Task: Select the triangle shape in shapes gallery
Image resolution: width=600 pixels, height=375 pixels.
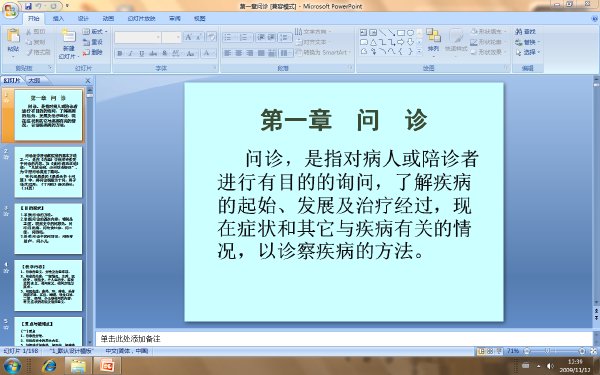Action: 373,42
